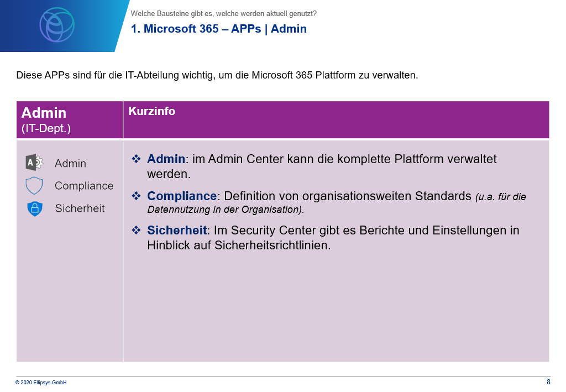Click the Admin (IT-Dept.) column header
Image resolution: width=566 pixels, height=392 pixels.
coord(46,120)
